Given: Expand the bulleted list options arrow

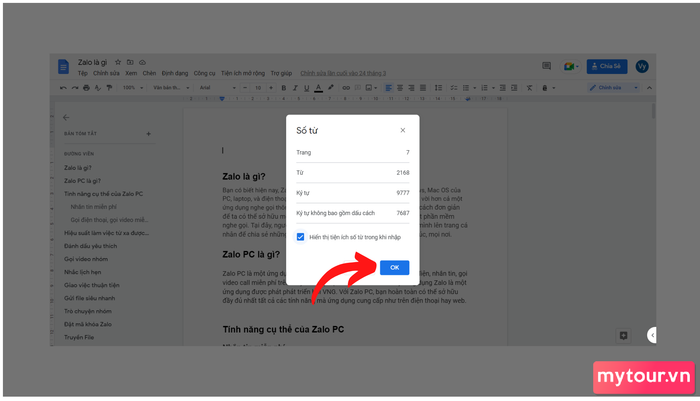Looking at the screenshot, I should coord(474,88).
